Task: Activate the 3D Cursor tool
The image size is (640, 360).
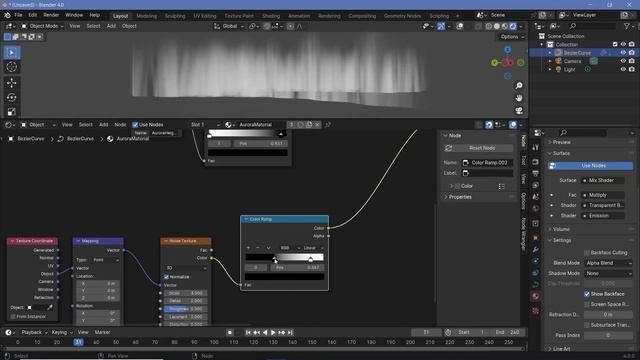Action: [x=11, y=67]
